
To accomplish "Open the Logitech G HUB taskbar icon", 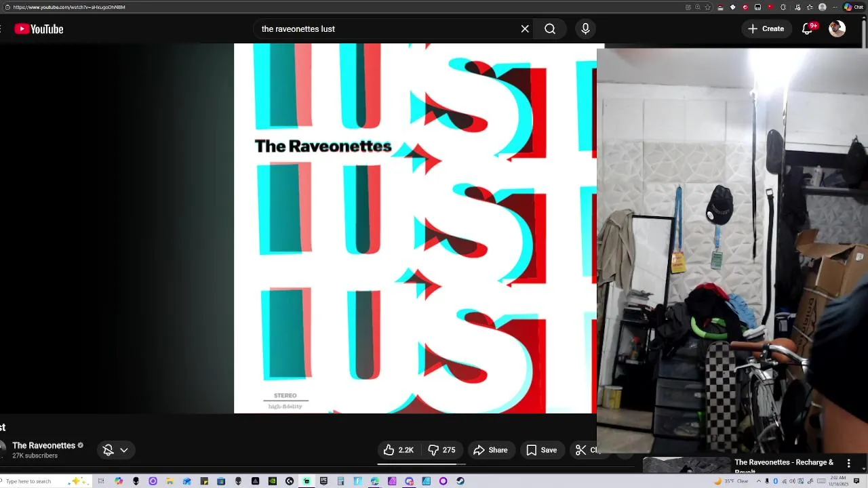I will pyautogui.click(x=290, y=481).
